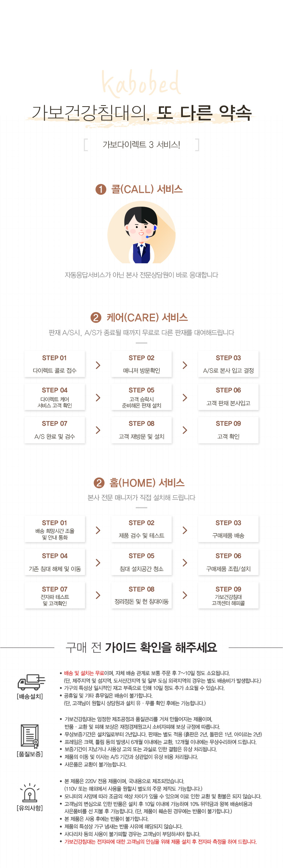
Task: Click number 2 badge beside 케어(CARE) 서비스
Action: pos(96,318)
